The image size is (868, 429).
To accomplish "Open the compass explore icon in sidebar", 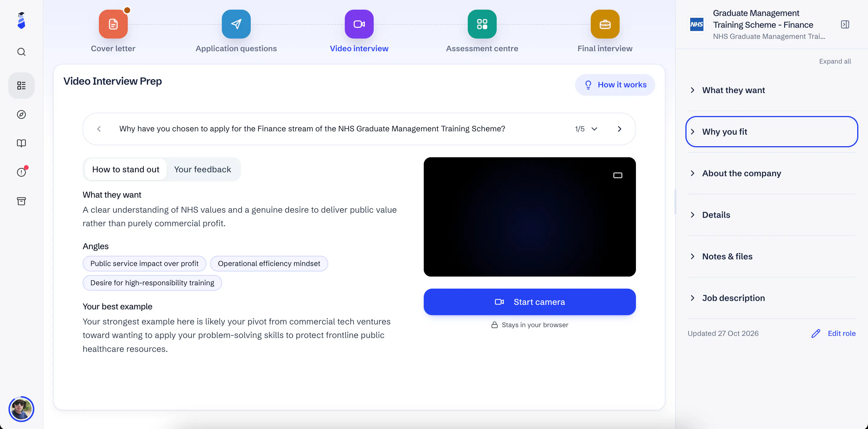I will click(x=21, y=114).
